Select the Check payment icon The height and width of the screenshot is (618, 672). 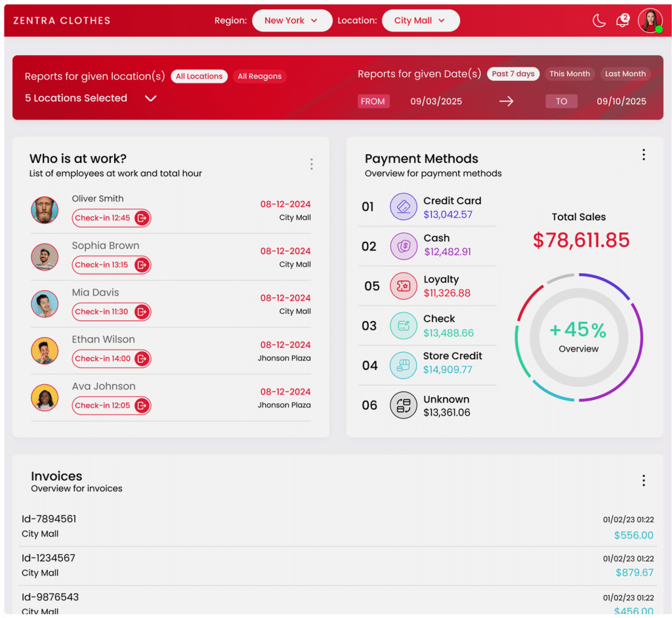403,325
